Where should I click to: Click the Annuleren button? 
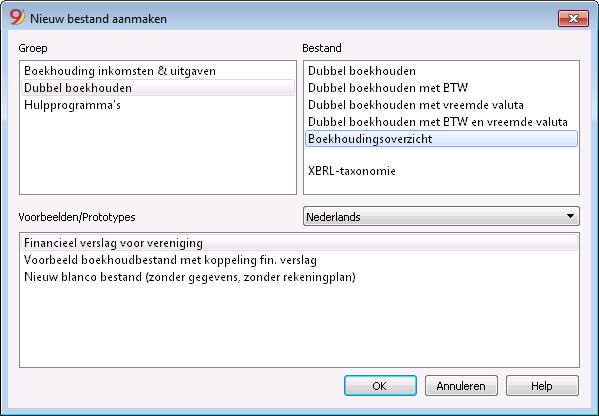[x=461, y=386]
